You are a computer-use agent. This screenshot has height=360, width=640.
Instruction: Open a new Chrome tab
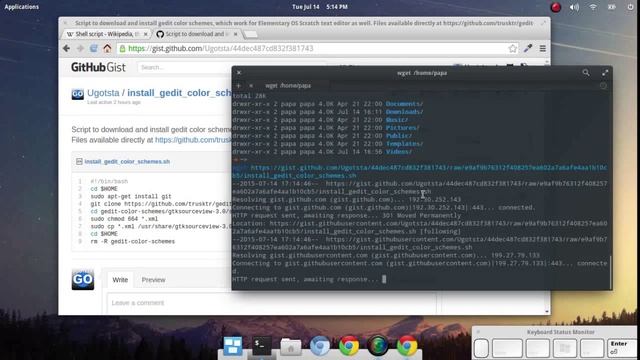pyautogui.click(x=251, y=34)
